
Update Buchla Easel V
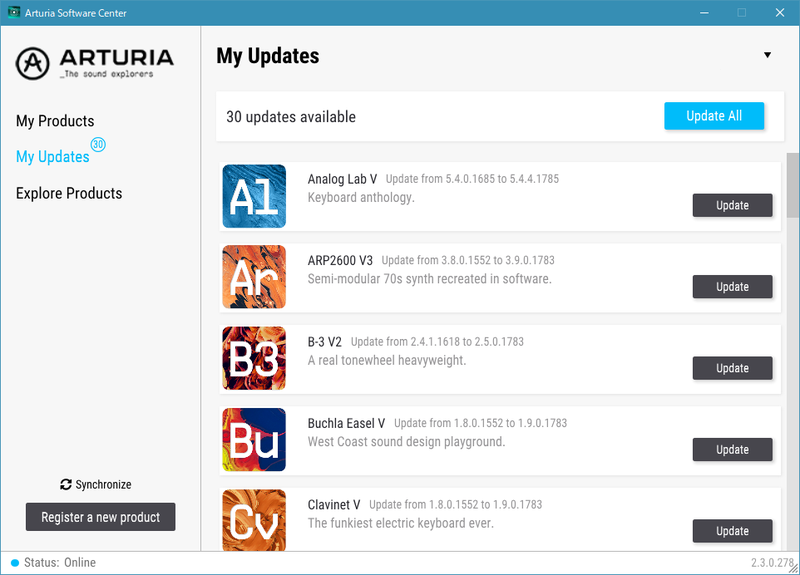[732, 449]
